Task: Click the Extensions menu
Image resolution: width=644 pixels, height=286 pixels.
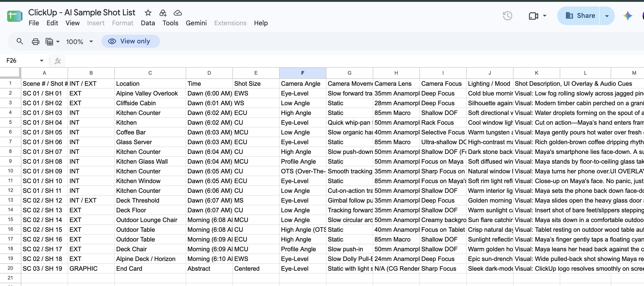Action: [230, 23]
